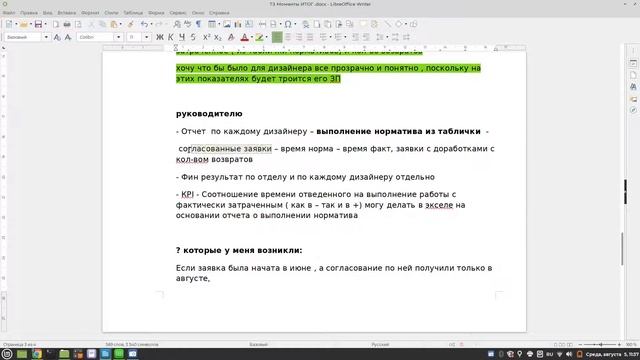
Task: Insert an image using the picture icon
Action: 227,24
